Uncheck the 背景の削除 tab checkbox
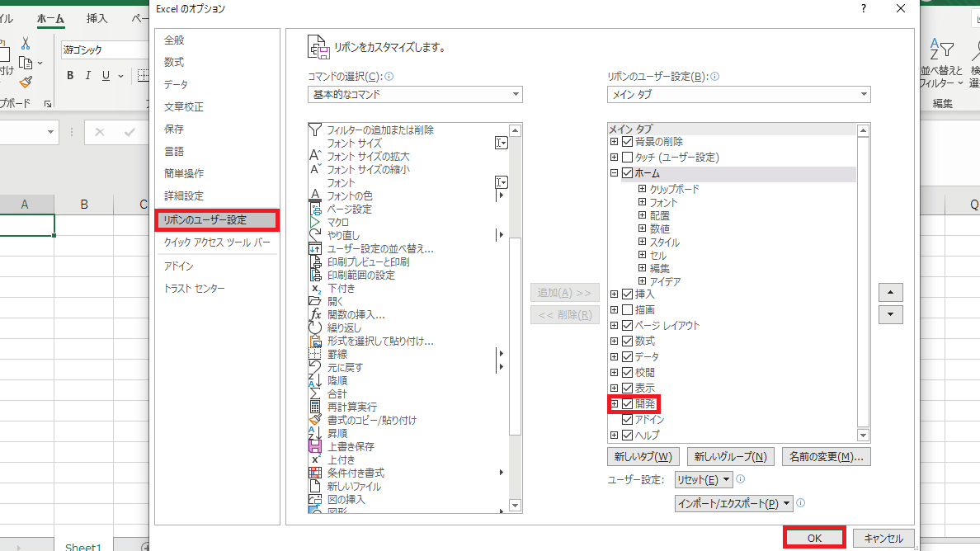980x551 pixels. click(628, 142)
